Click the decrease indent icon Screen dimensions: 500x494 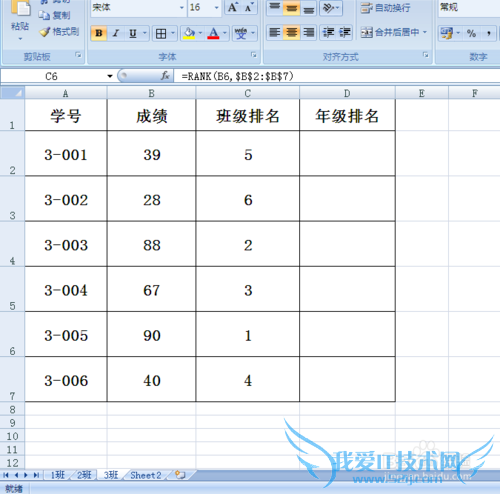click(328, 33)
